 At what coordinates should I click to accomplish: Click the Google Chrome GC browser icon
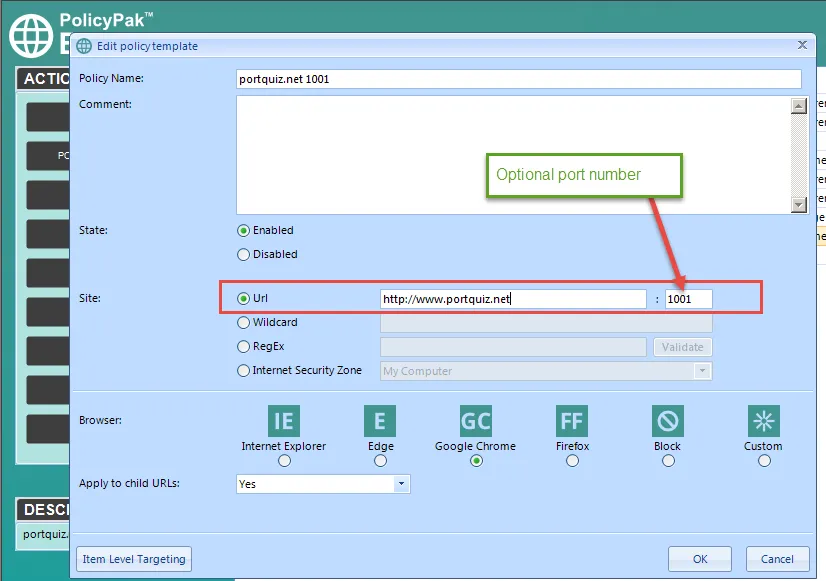pos(476,421)
